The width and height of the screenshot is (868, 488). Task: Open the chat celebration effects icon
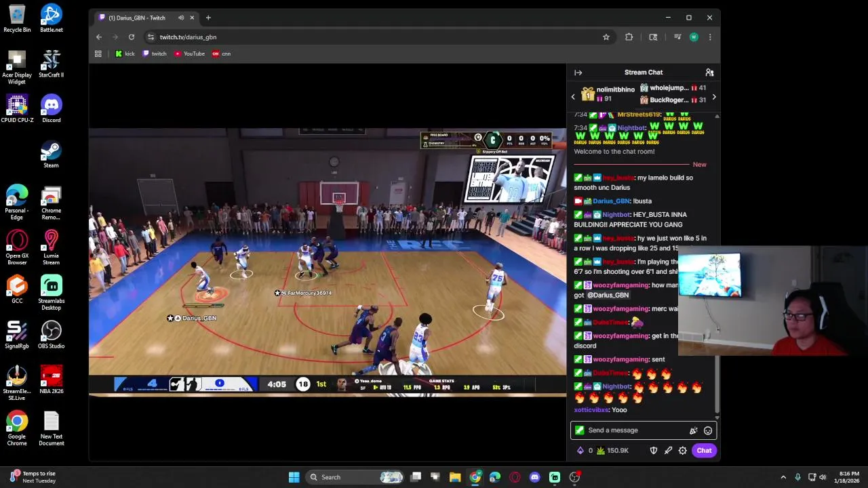point(693,430)
